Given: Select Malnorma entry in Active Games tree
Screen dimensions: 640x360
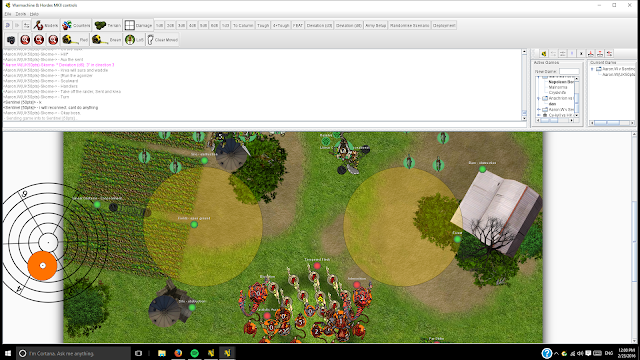Looking at the screenshot, I should tap(558, 87).
